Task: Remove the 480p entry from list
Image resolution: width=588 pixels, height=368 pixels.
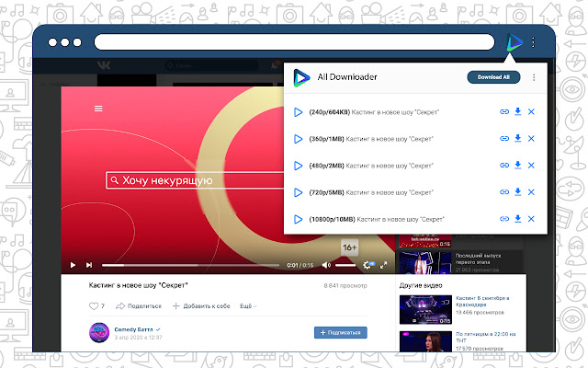Action: pos(532,166)
